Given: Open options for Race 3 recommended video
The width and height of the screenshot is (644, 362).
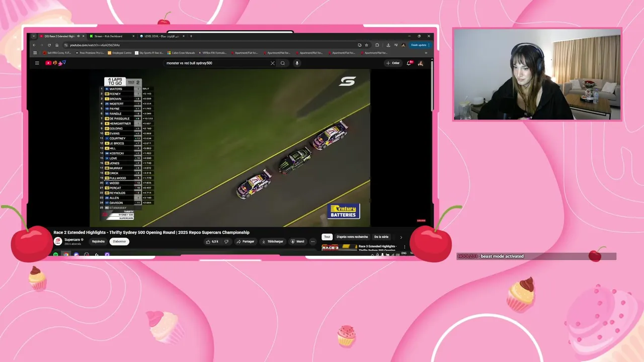Looking at the screenshot, I should (x=405, y=247).
